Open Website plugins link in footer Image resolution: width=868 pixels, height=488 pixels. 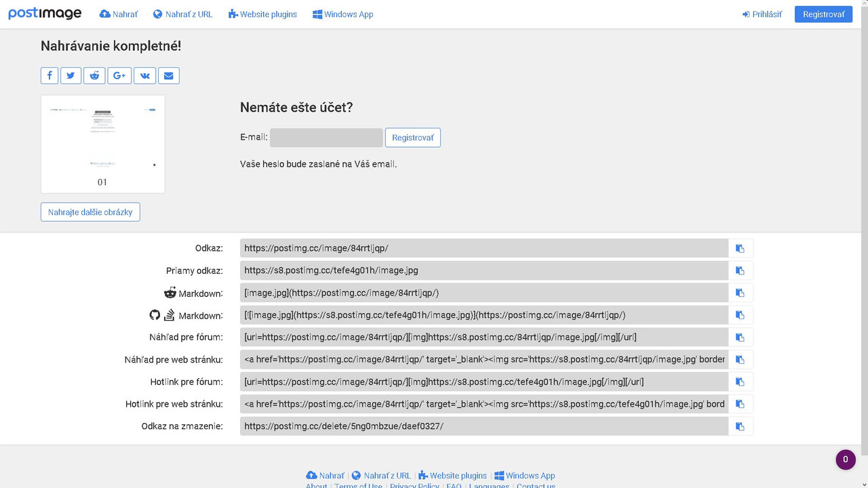tap(452, 475)
